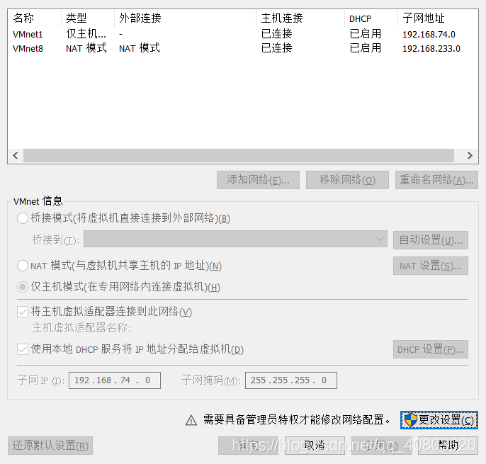486x464 pixels.
Task: Click the 确定 button
Action: pos(248,446)
